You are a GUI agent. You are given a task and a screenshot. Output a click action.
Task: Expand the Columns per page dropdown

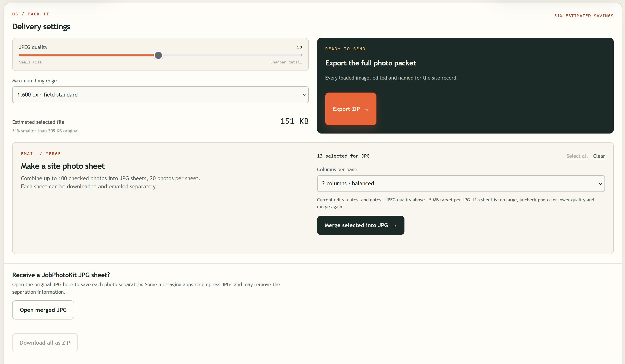[x=460, y=183]
